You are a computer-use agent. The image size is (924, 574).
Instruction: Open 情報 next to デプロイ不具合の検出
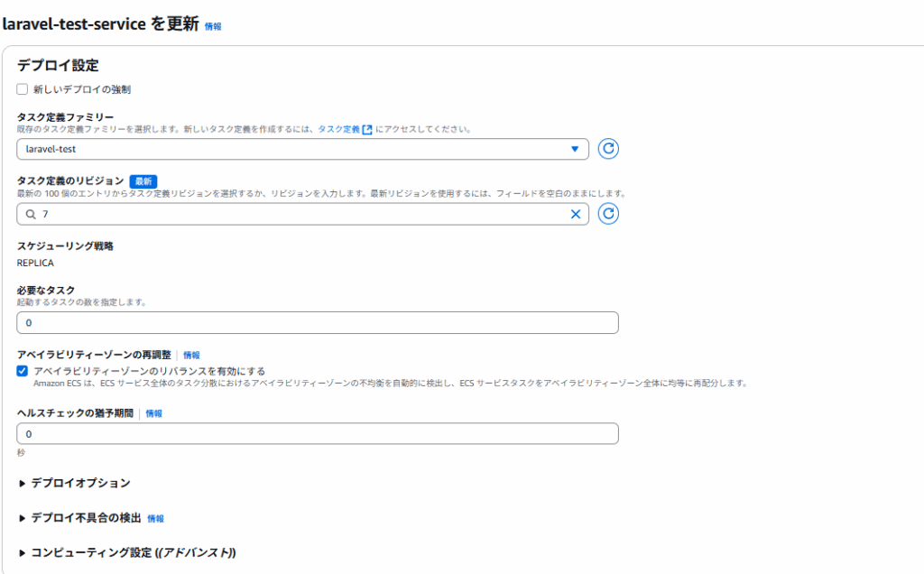coord(156,519)
